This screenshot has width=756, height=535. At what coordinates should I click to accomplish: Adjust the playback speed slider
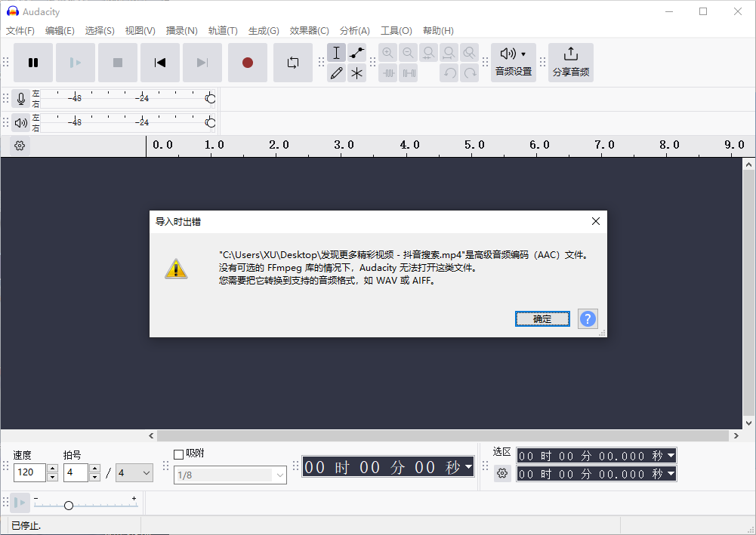click(x=68, y=504)
